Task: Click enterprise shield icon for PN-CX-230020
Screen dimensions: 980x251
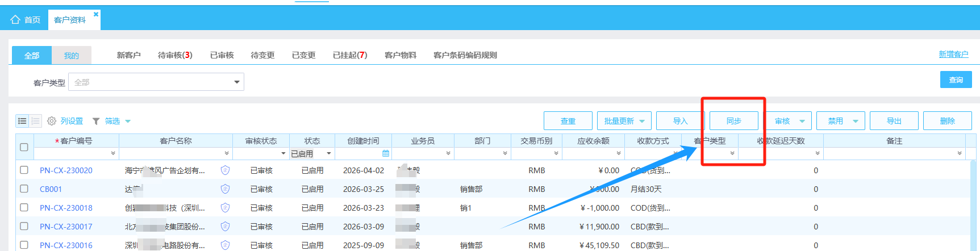Action: click(225, 170)
